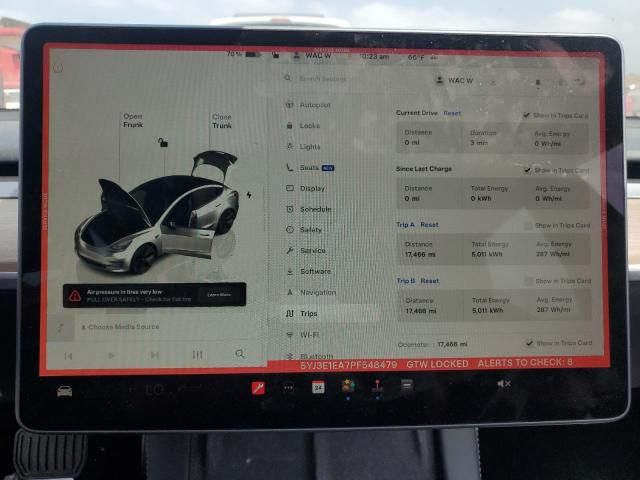Open the Software settings menu item
640x480 pixels.
(314, 271)
